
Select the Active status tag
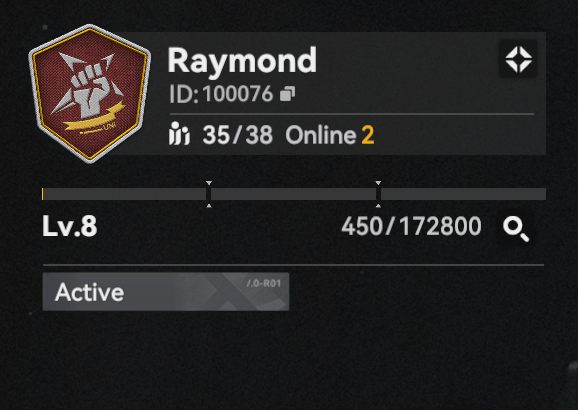[166, 292]
